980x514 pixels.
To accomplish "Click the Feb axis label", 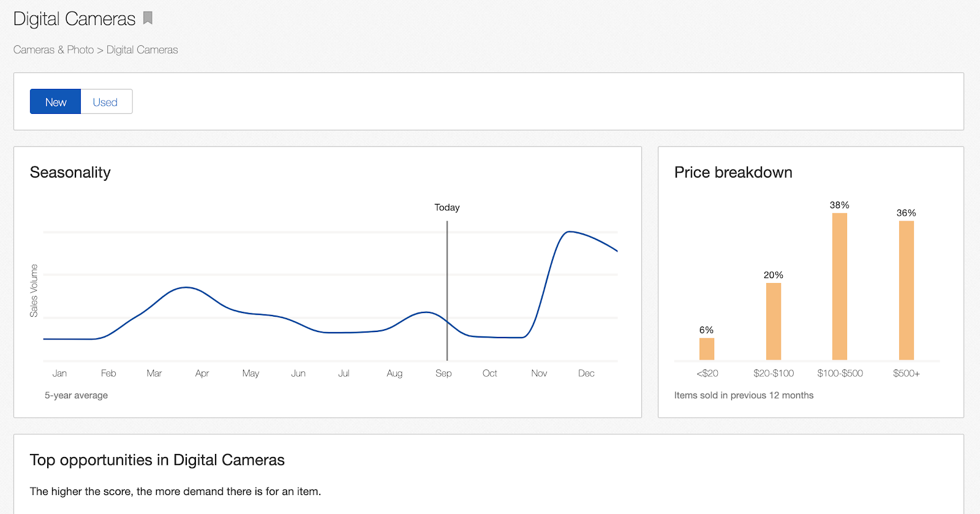I will pos(108,373).
